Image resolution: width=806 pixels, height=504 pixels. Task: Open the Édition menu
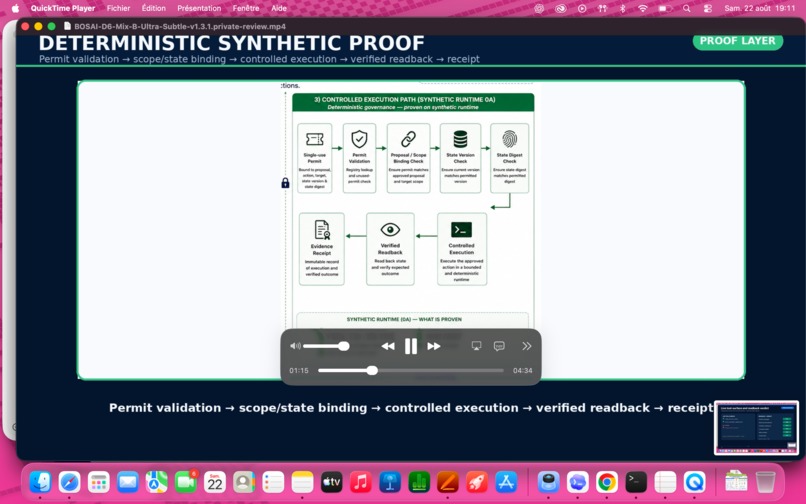click(154, 8)
